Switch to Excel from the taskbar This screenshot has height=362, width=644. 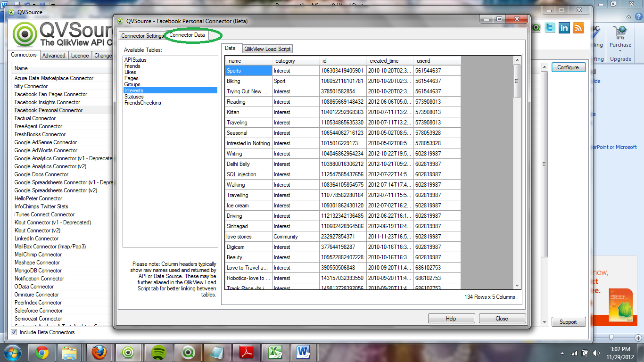click(x=276, y=352)
